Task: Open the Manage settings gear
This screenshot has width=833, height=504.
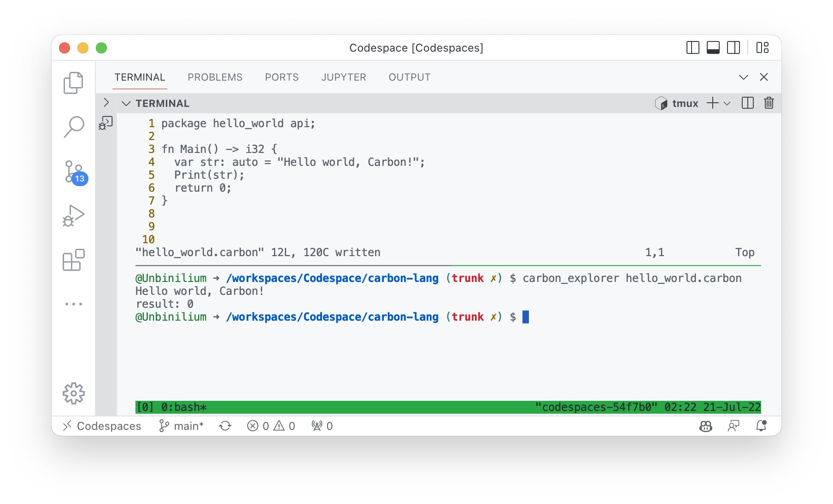Action: tap(74, 393)
